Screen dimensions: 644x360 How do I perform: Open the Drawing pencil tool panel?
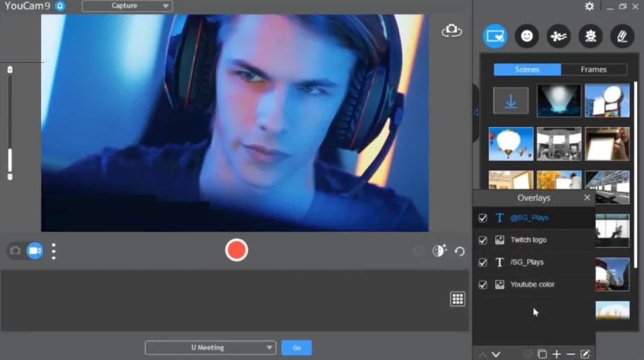pos(622,37)
